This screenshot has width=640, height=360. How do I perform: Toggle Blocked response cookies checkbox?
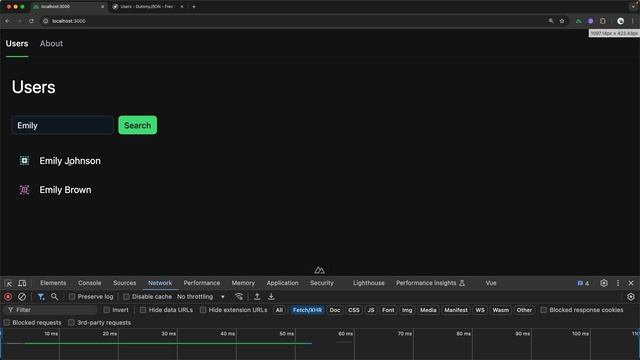pyautogui.click(x=544, y=310)
